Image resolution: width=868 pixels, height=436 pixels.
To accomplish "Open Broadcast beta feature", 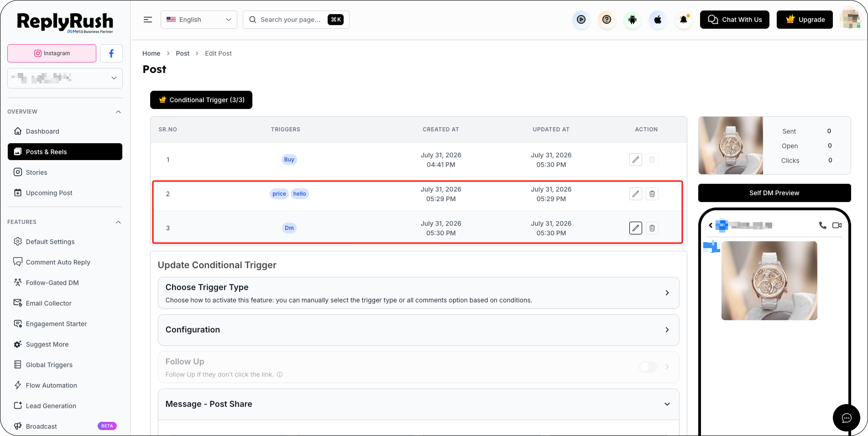I will click(65, 426).
